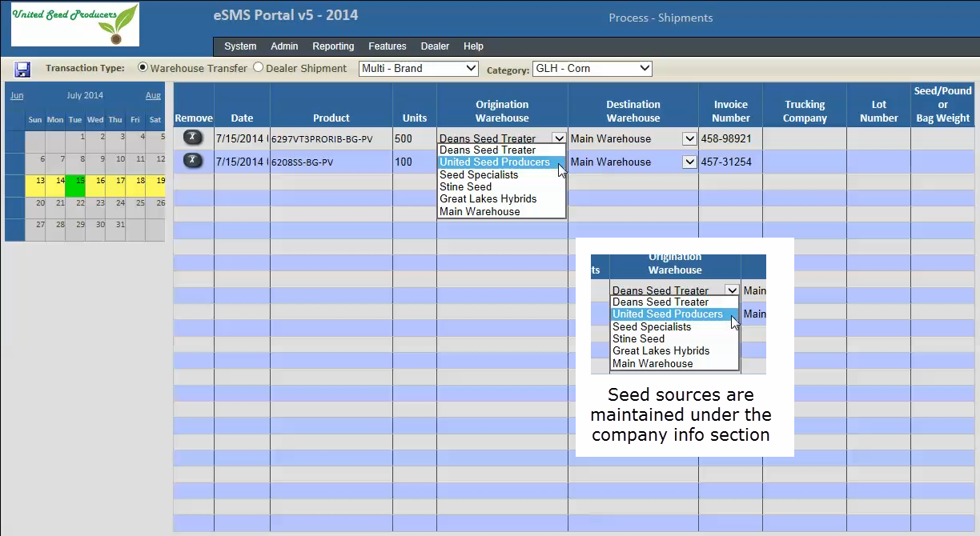This screenshot has height=536, width=980.
Task: Click the Trucking Company cell for invoice 457-31254
Action: click(805, 162)
